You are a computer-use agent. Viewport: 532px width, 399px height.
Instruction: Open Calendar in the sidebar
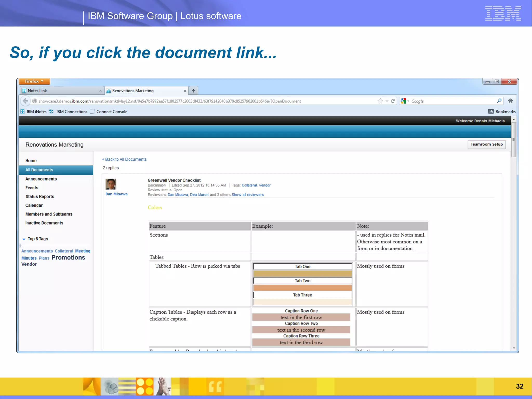(34, 205)
